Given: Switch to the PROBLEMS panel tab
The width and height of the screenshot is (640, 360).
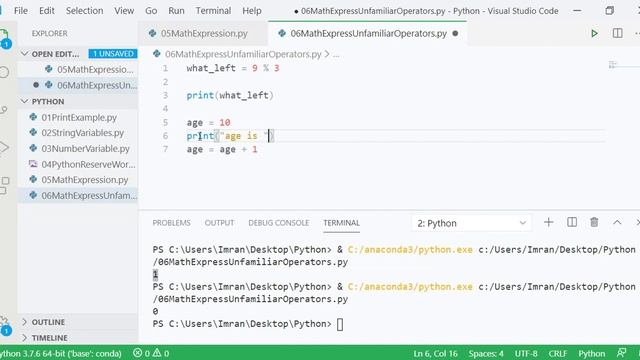Looking at the screenshot, I should tap(171, 223).
